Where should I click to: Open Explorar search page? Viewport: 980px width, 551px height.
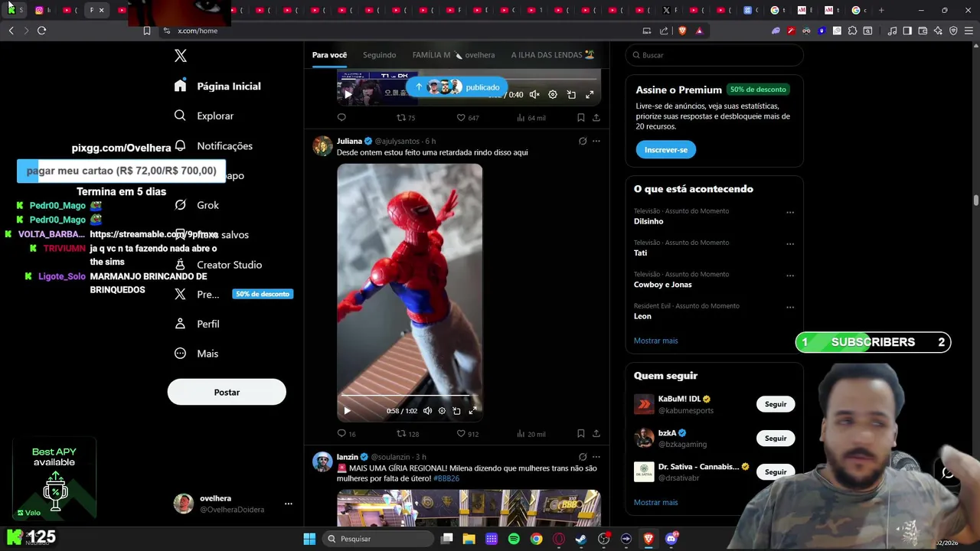(204, 116)
